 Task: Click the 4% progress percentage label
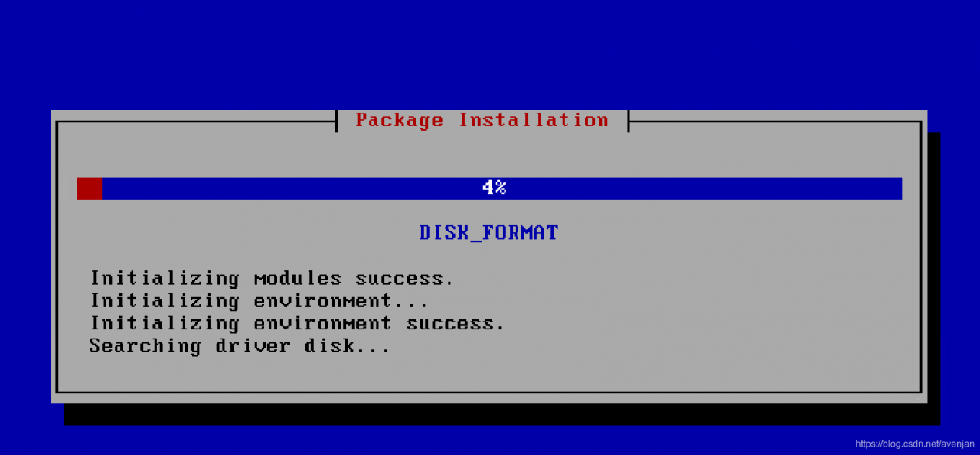coord(495,188)
